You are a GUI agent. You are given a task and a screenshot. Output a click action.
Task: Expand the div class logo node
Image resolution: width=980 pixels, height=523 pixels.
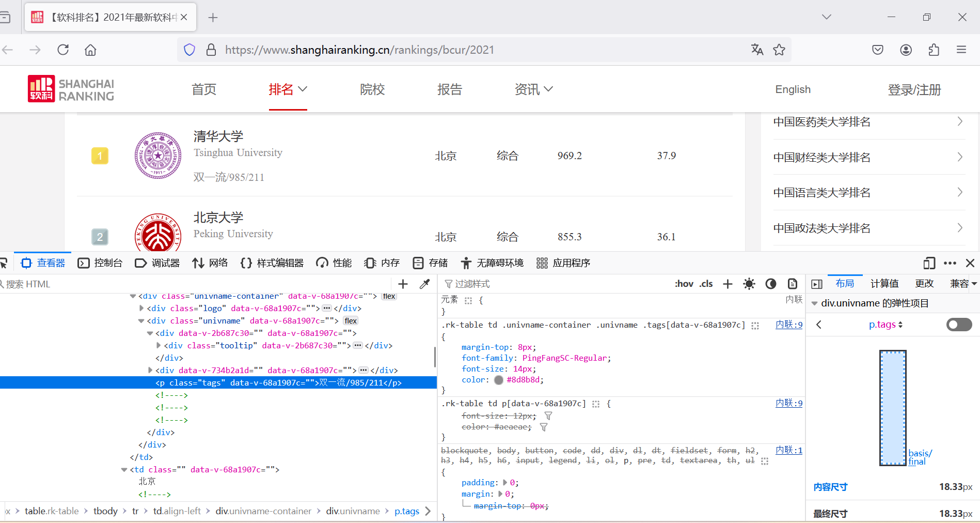[141, 309]
